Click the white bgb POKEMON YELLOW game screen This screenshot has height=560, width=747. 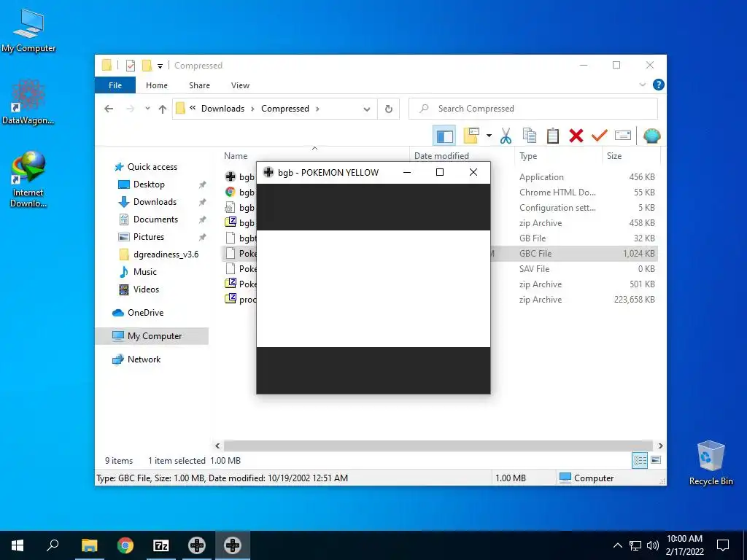373,289
